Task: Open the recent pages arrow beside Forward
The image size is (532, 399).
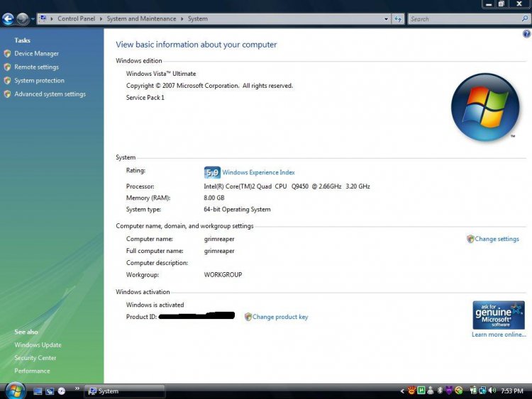Action: pyautogui.click(x=33, y=19)
